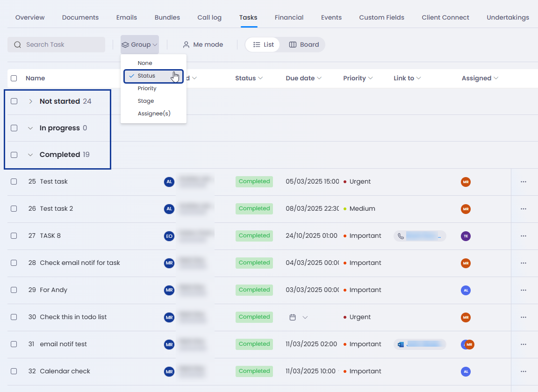The width and height of the screenshot is (538, 392).
Task: Click the phone link chip in TASK 8 row
Action: (420, 236)
